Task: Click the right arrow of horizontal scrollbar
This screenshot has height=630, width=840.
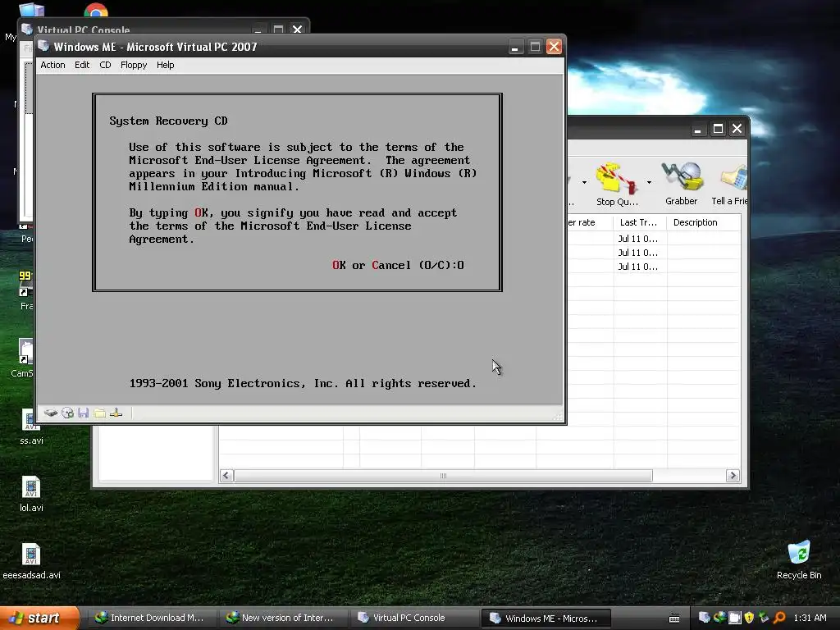Action: pyautogui.click(x=733, y=476)
